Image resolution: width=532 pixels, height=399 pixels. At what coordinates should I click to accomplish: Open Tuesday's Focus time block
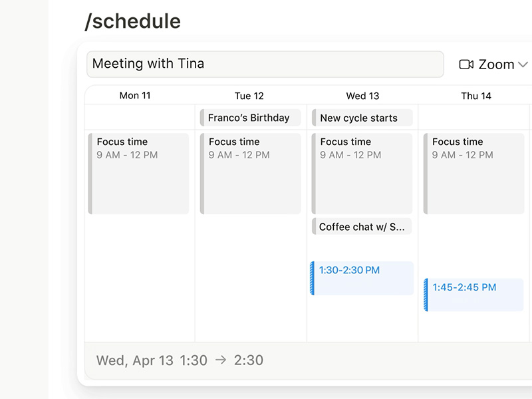(251, 174)
